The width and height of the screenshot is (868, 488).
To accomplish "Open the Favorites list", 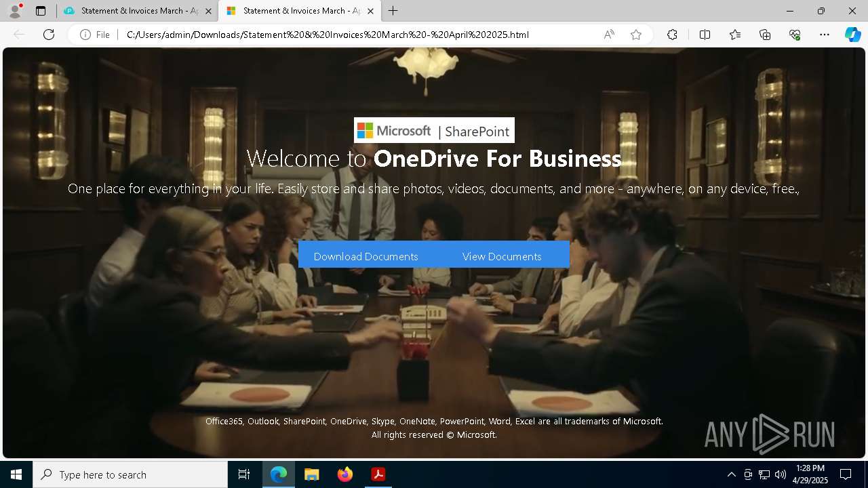I will point(735,35).
